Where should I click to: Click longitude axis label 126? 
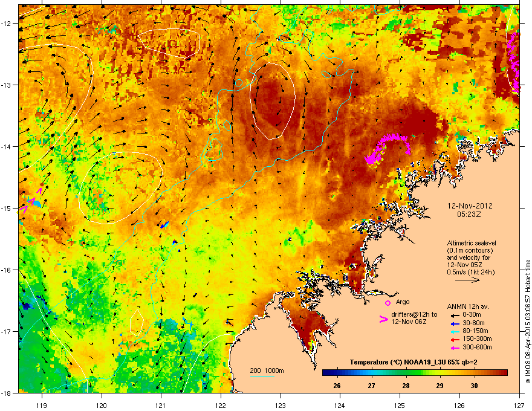[459, 405]
